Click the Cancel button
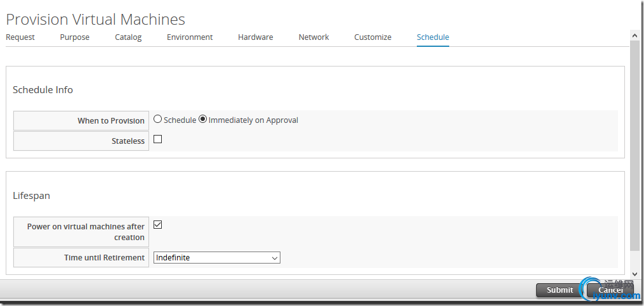This screenshot has width=644, height=306. click(610, 290)
